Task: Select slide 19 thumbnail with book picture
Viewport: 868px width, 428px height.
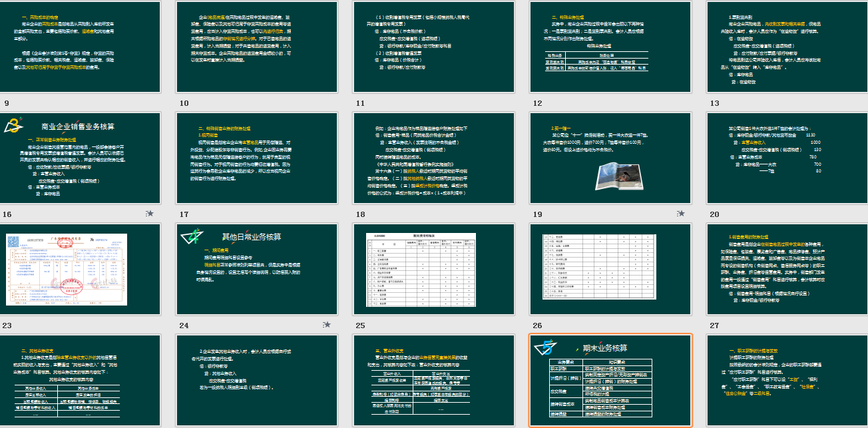Action: pos(610,158)
